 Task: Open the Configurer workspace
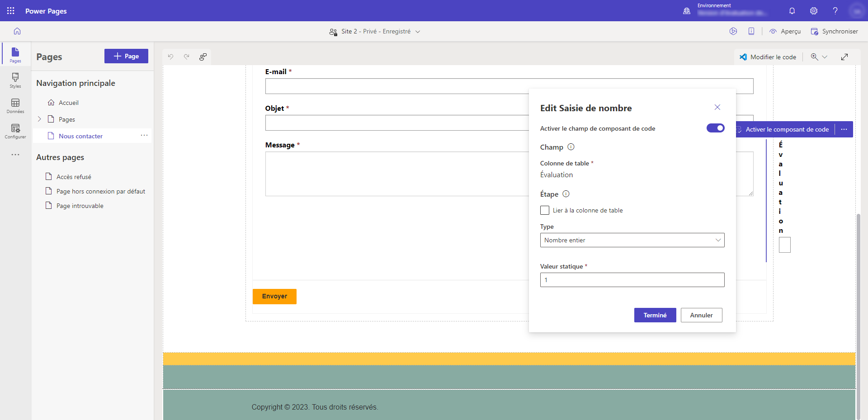[15, 131]
